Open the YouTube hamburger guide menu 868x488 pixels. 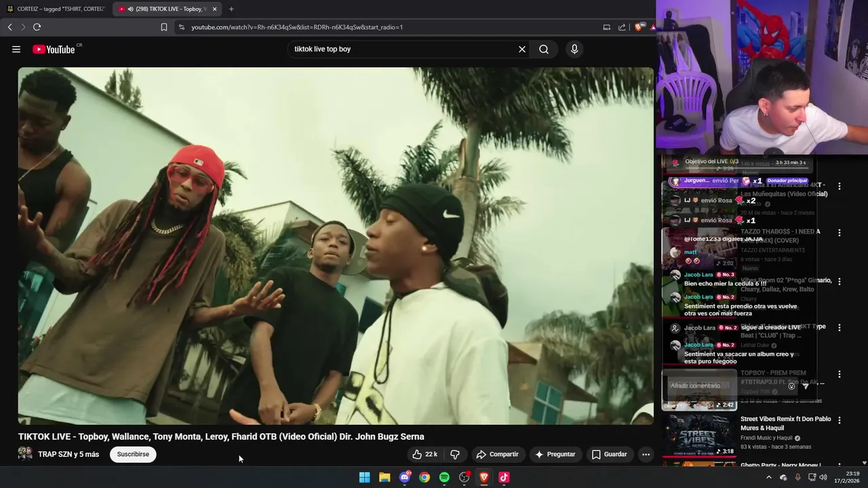(x=16, y=49)
